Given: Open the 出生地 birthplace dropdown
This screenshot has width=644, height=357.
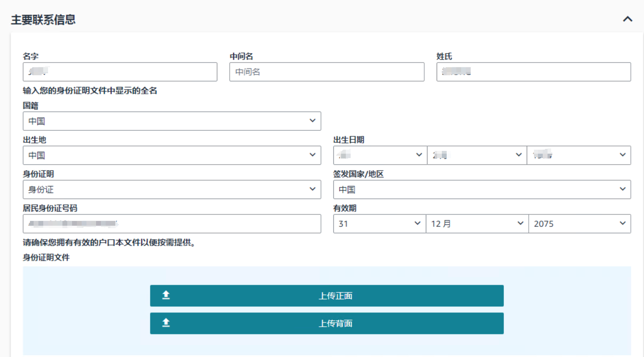Looking at the screenshot, I should 172,155.
